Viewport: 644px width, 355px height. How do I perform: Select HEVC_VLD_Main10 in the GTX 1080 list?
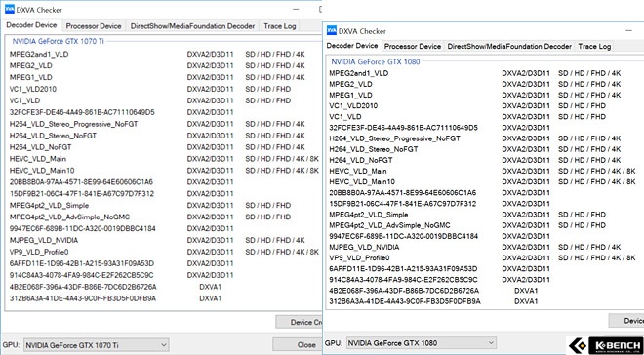483,181
